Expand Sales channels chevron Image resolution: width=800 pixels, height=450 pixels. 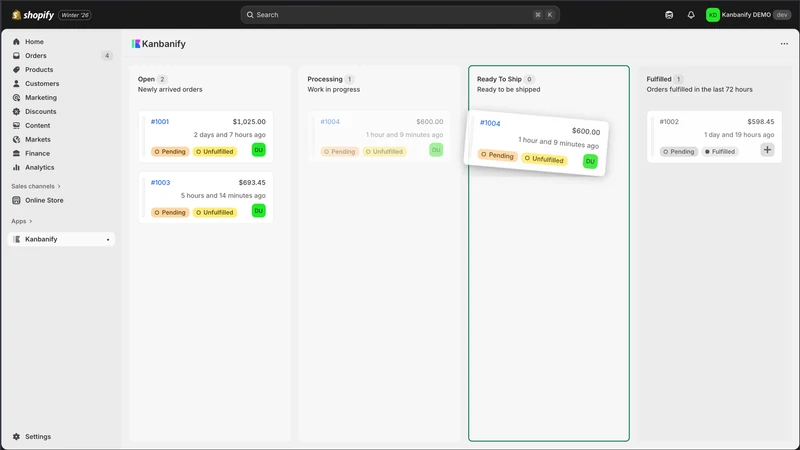tap(59, 186)
